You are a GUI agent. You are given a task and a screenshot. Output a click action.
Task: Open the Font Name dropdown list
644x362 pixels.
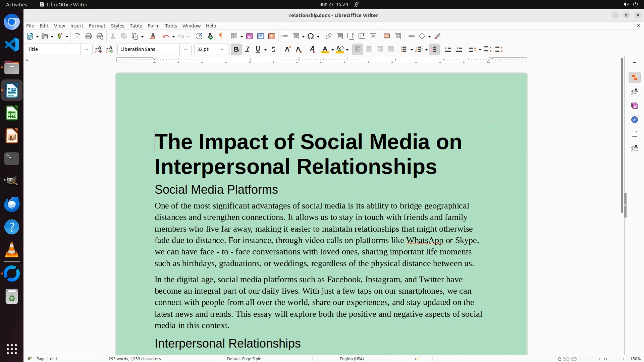[185, 49]
